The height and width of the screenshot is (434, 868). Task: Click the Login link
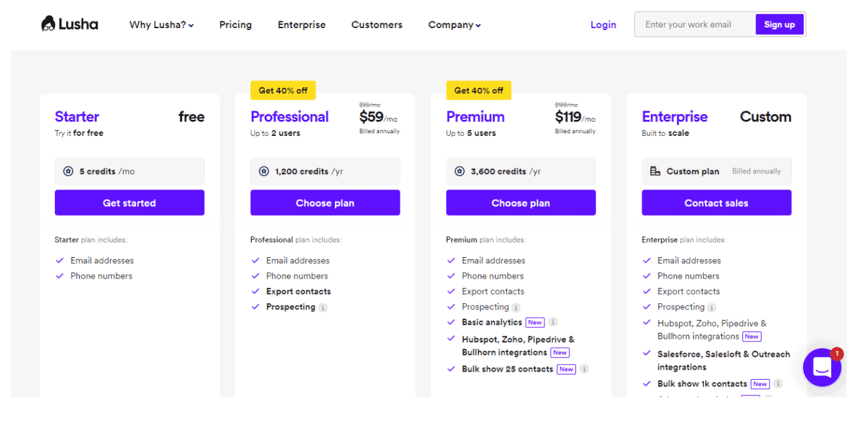pos(603,25)
